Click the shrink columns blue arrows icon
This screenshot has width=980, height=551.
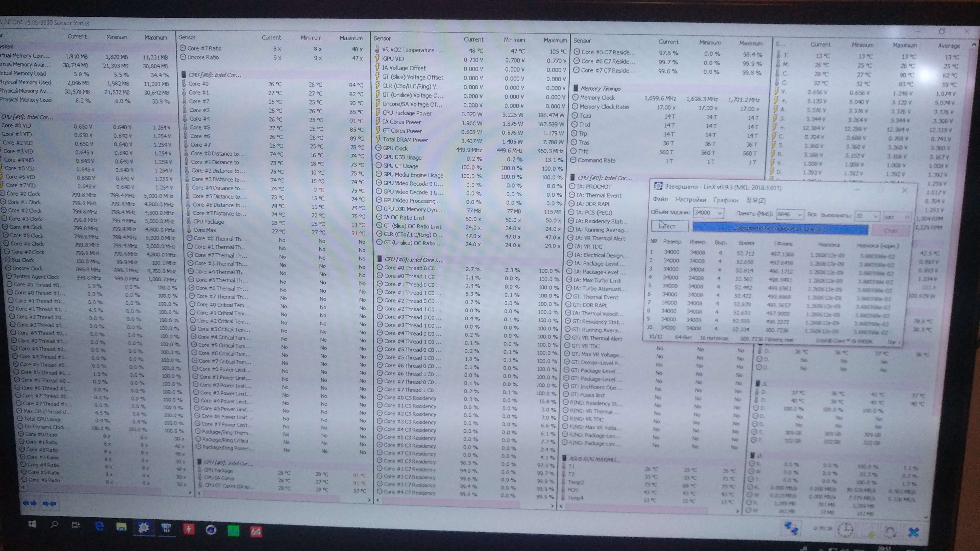[49, 504]
